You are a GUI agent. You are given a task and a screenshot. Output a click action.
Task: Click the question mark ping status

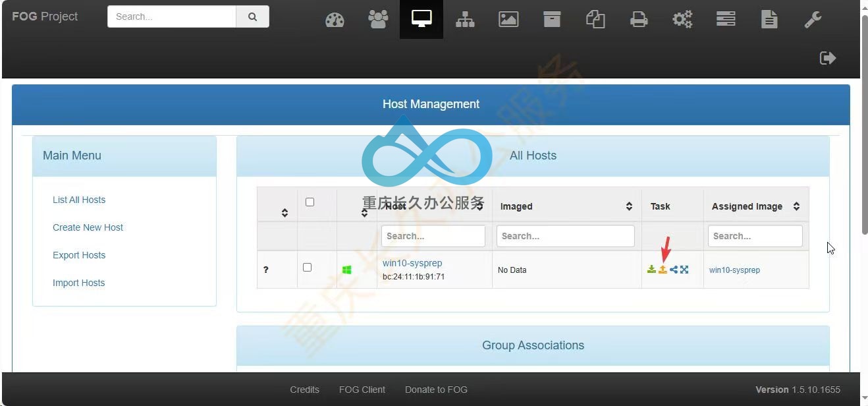[x=266, y=270]
